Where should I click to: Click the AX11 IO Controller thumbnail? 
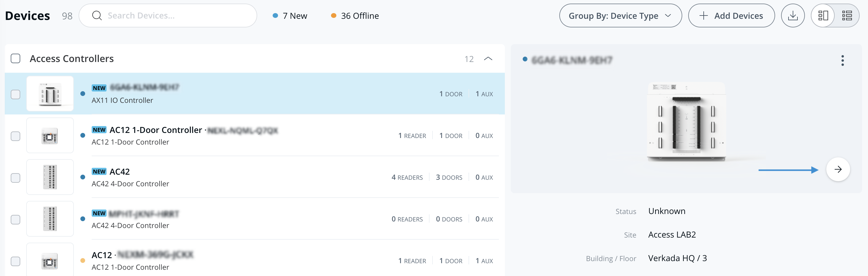(50, 94)
